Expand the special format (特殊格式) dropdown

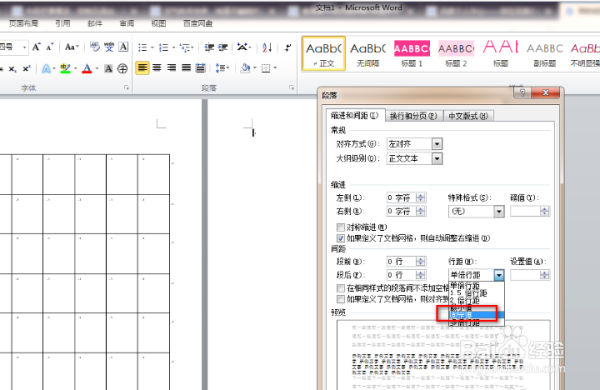pyautogui.click(x=499, y=212)
